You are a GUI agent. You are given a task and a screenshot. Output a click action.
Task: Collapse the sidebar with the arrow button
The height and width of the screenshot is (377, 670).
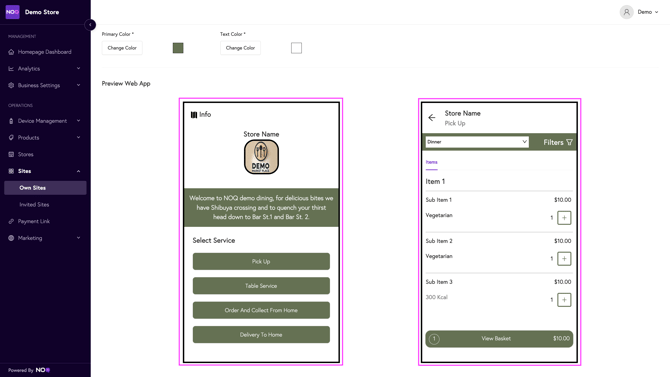point(90,25)
